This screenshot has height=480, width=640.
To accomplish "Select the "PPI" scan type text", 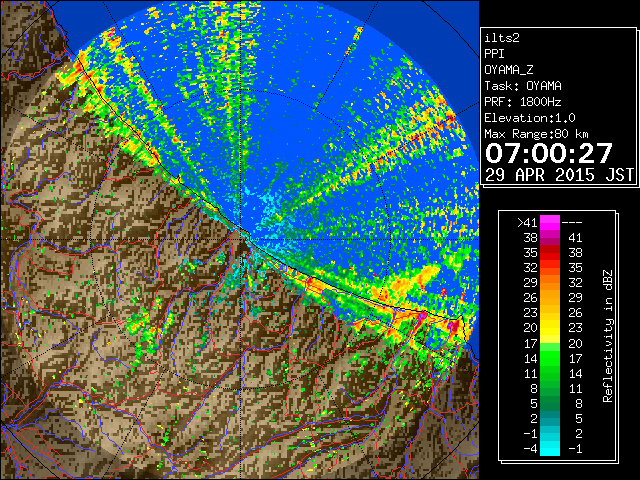I will click(494, 54).
